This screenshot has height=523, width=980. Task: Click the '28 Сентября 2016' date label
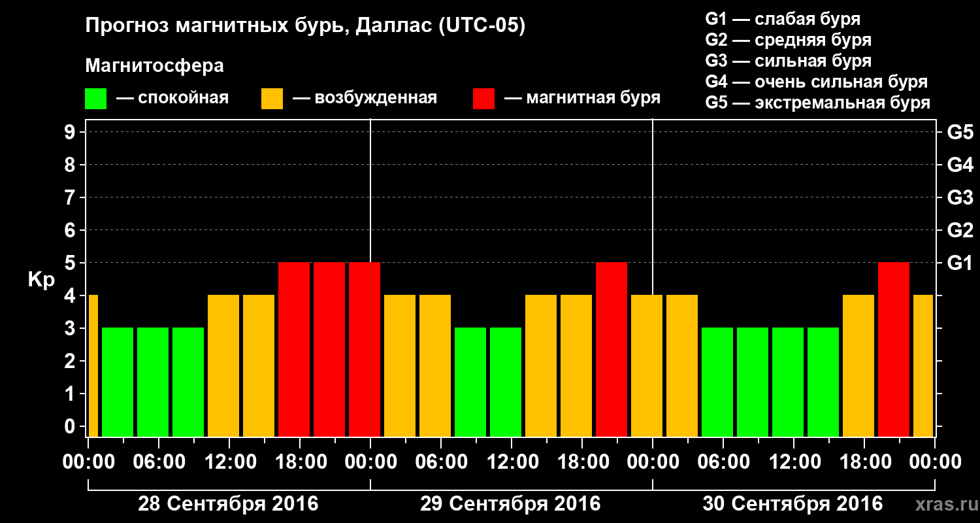coord(228,504)
